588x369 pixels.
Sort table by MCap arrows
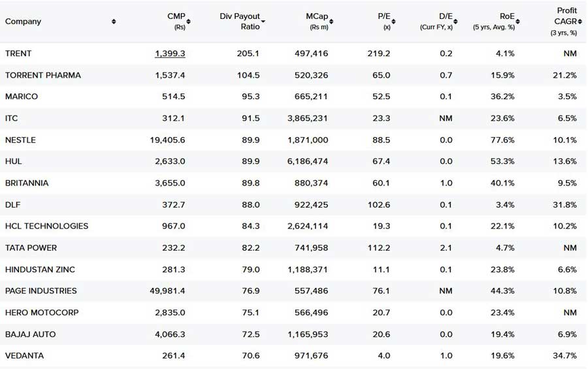pyautogui.click(x=331, y=22)
